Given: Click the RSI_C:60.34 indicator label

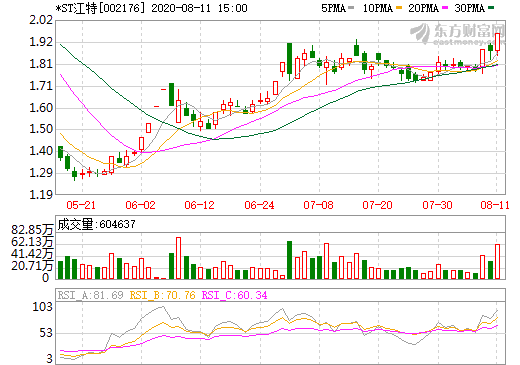Looking at the screenshot, I should [235, 295].
